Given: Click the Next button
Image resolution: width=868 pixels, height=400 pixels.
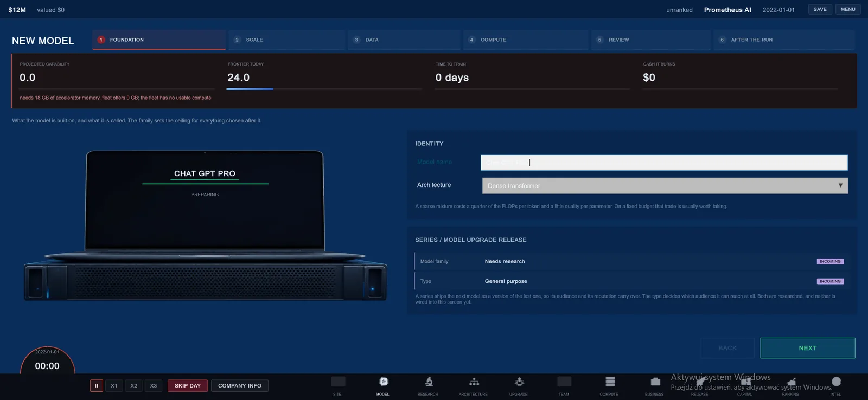Looking at the screenshot, I should pyautogui.click(x=808, y=348).
